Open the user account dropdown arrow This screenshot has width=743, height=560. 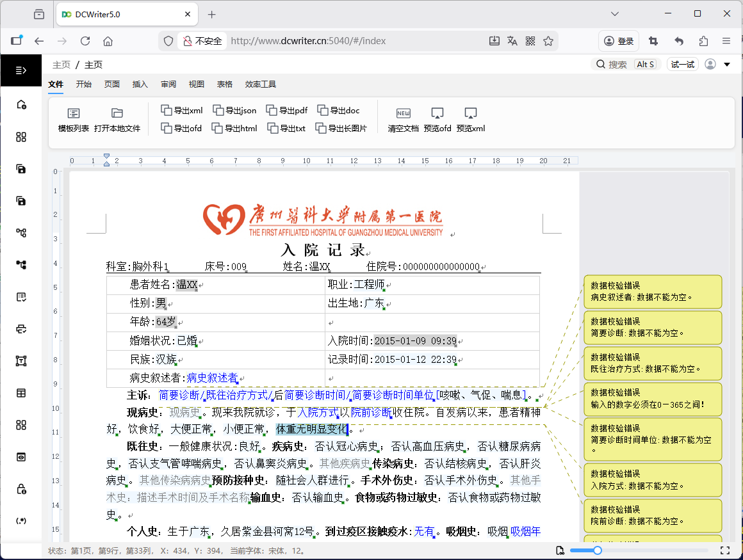(726, 64)
